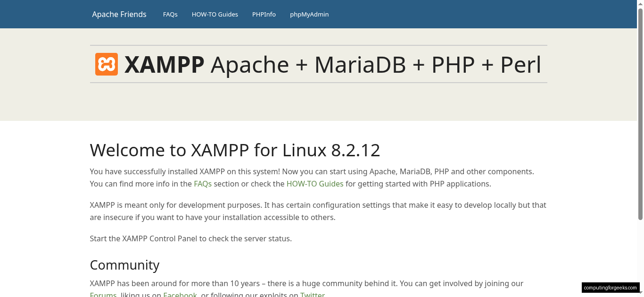Select the Welcome to XAMPP heading text
Viewport: 644px width, 297px height.
235,150
